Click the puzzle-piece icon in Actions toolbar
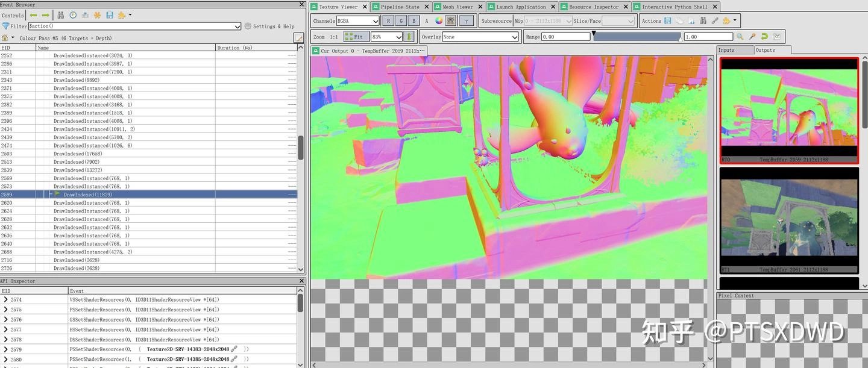 tap(726, 20)
